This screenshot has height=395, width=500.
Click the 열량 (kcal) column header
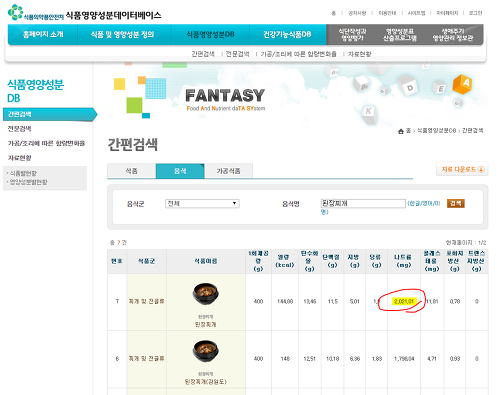coord(285,261)
